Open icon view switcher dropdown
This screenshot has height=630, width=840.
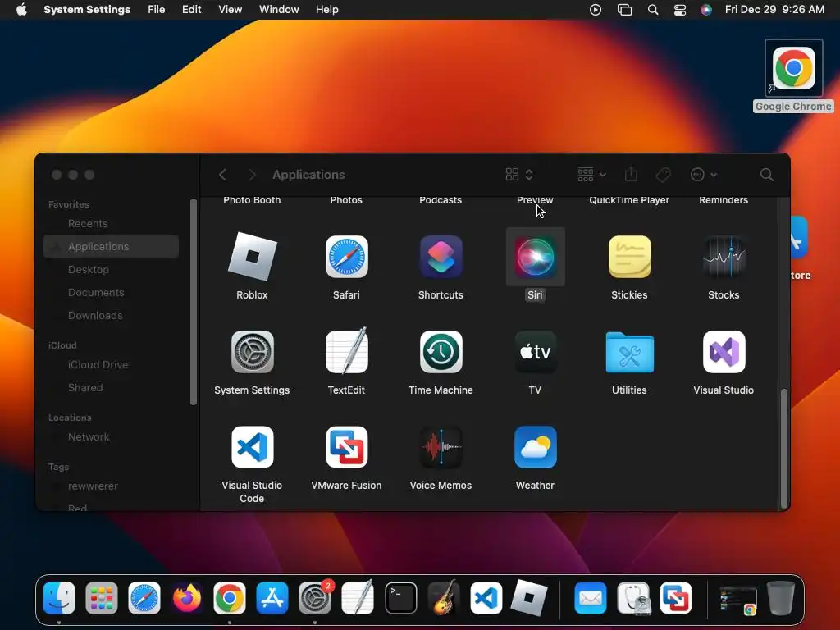click(x=519, y=175)
